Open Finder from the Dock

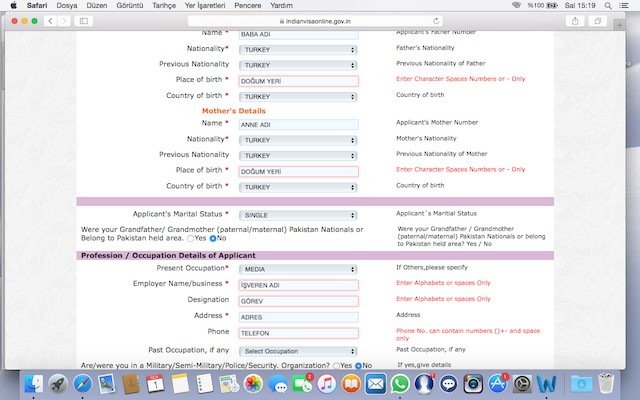click(x=33, y=384)
